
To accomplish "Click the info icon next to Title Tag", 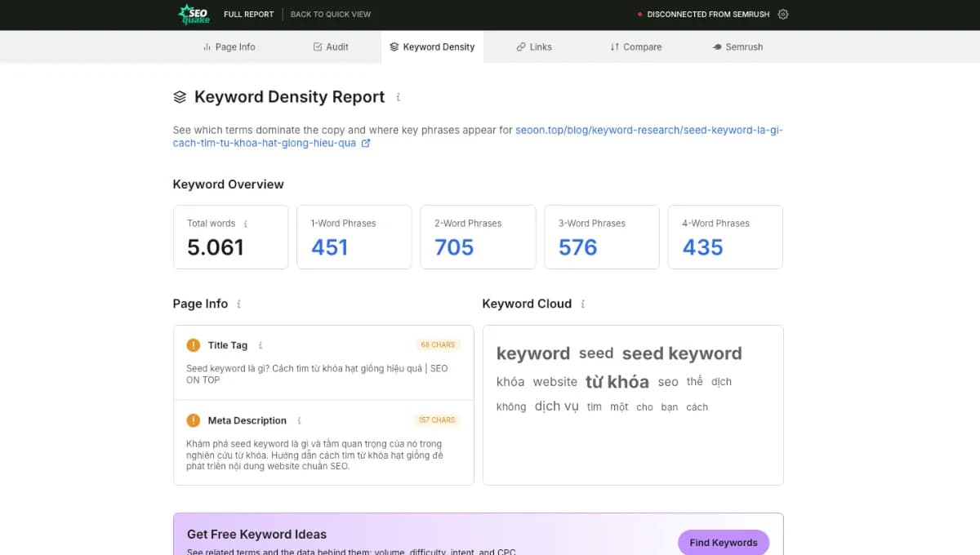I will pyautogui.click(x=261, y=345).
